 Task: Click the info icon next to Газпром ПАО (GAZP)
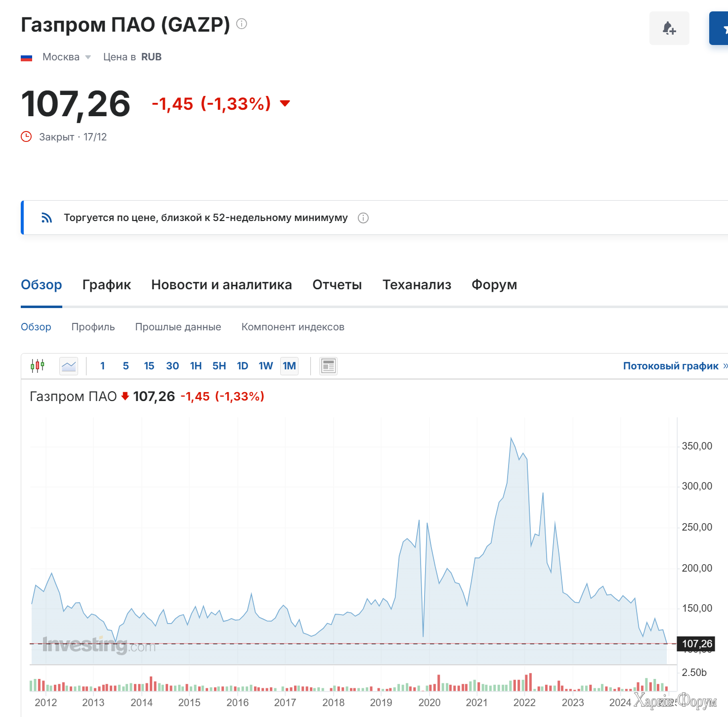point(241,24)
